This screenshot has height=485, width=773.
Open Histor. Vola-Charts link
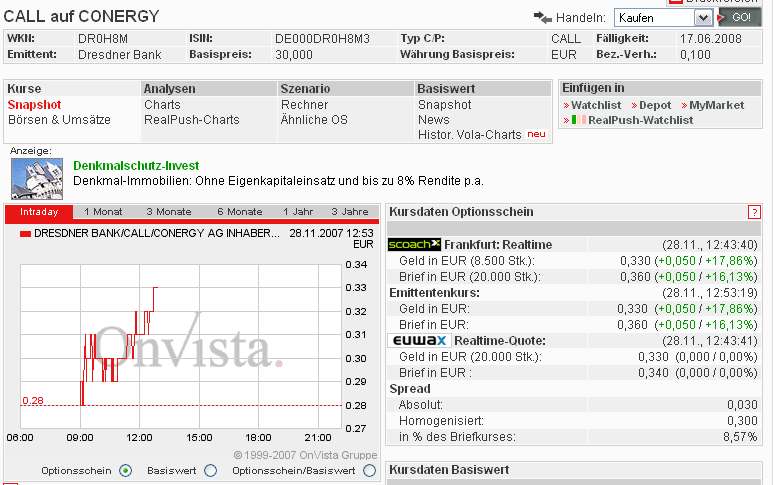point(469,135)
